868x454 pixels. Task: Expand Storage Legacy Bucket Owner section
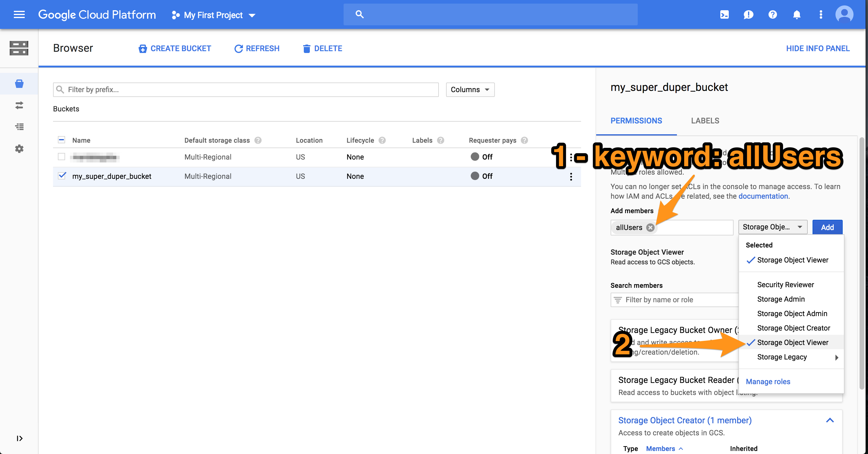tap(675, 340)
